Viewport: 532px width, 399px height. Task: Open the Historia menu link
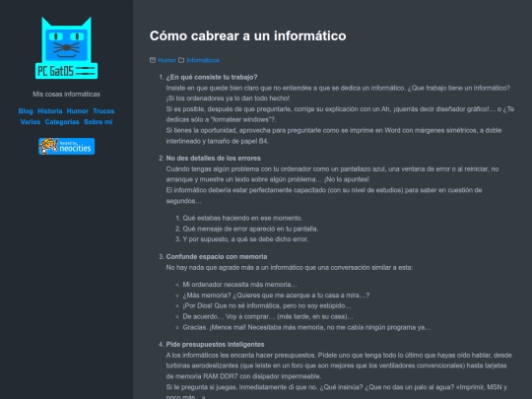coord(50,111)
